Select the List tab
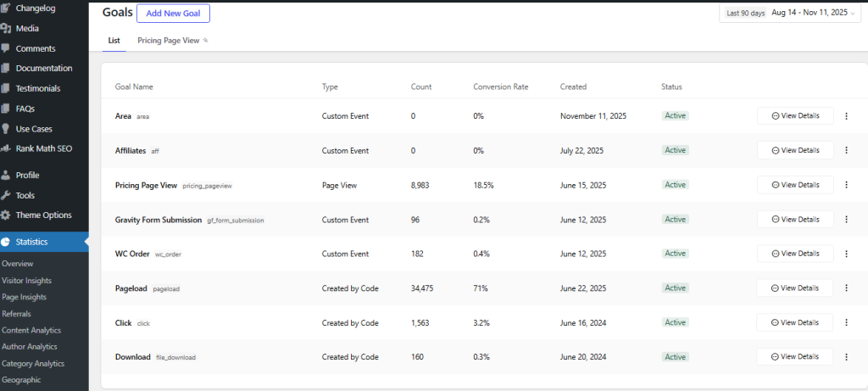Image resolution: width=868 pixels, height=391 pixels. (114, 40)
